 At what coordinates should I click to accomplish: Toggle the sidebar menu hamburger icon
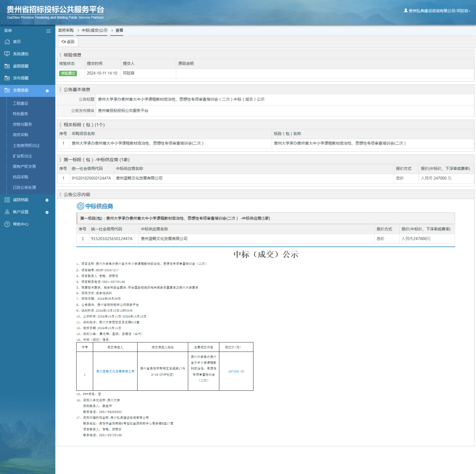pos(48,31)
